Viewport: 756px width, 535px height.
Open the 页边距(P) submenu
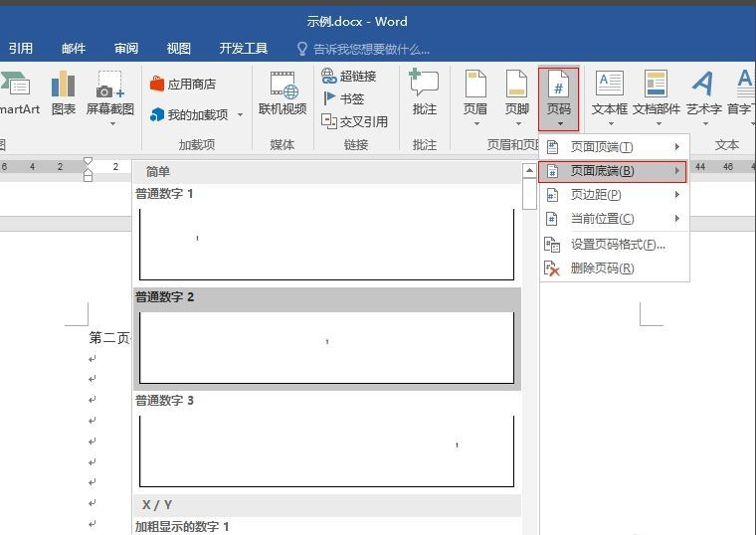click(614, 195)
